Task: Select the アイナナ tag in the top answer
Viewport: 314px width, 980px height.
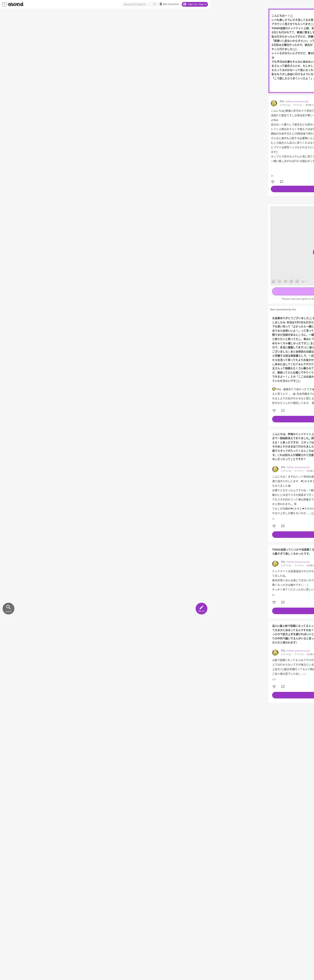Action: (298, 105)
